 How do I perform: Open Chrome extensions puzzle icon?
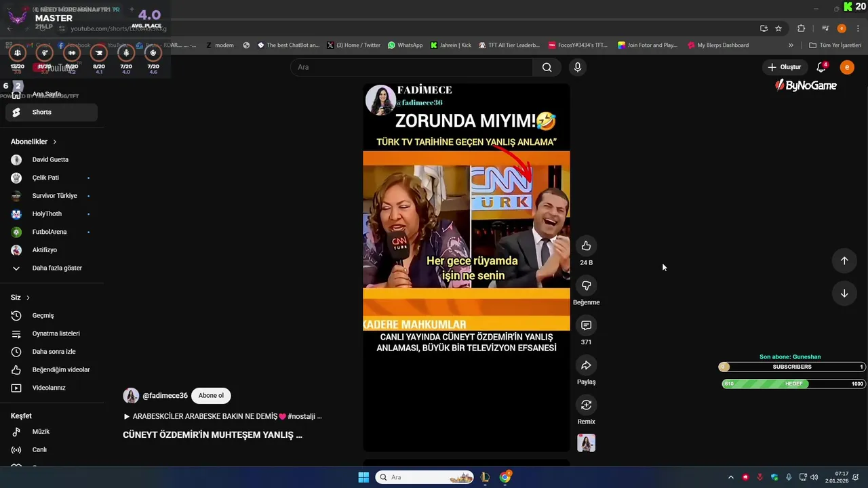[801, 28]
